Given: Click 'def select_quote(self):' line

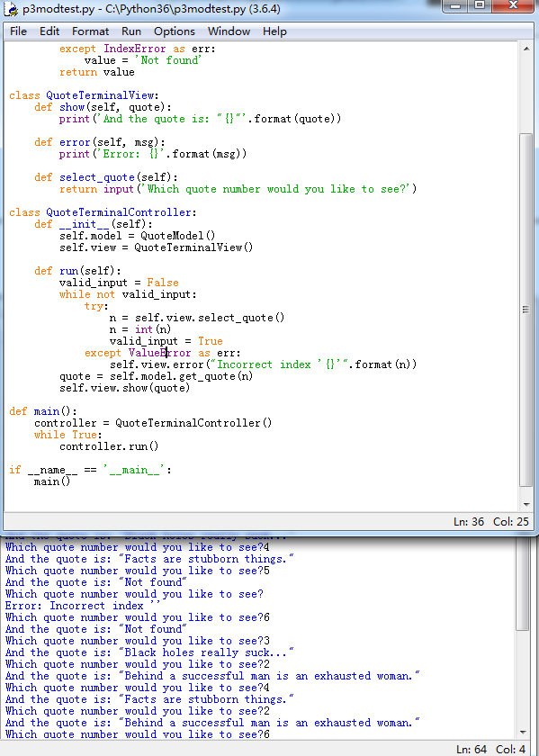Looking at the screenshot, I should 106,177.
